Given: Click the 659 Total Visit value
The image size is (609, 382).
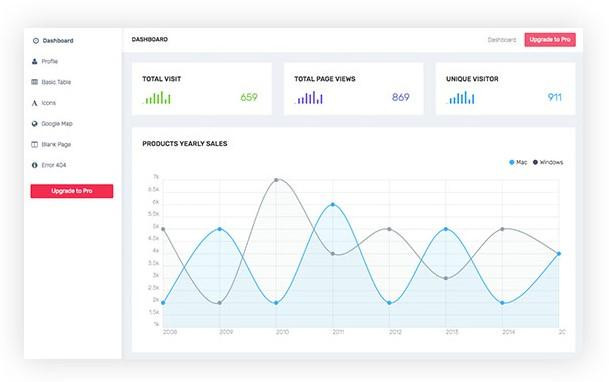Looking at the screenshot, I should tap(249, 97).
